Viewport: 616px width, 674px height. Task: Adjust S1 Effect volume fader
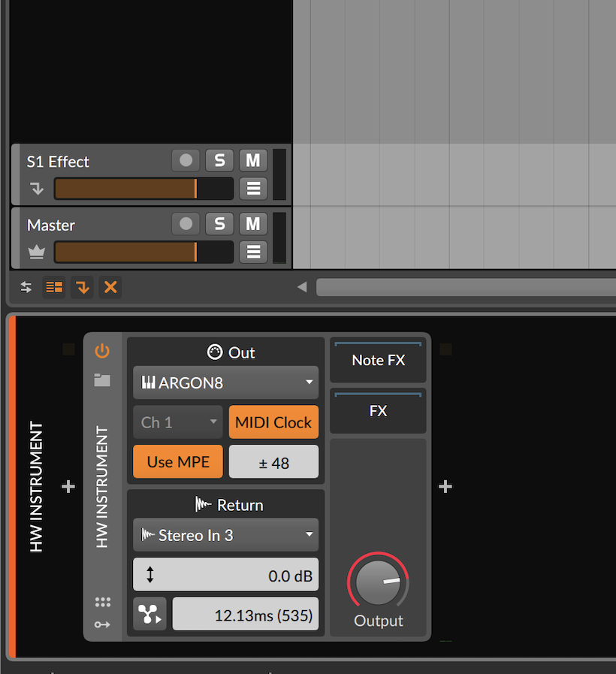click(x=143, y=189)
